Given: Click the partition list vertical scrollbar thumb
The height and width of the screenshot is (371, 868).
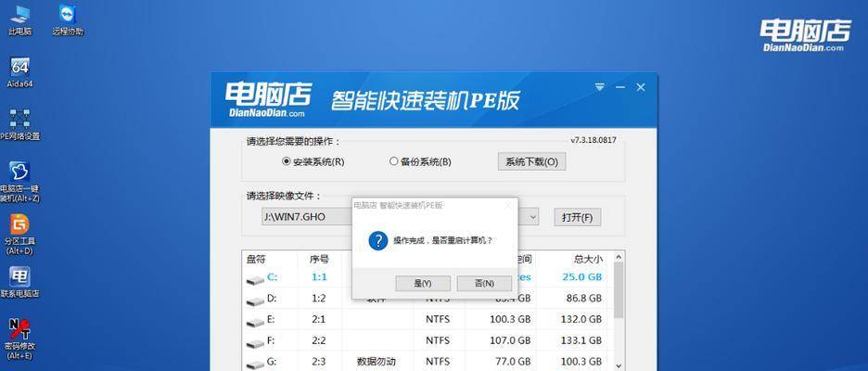Looking at the screenshot, I should coord(619,290).
